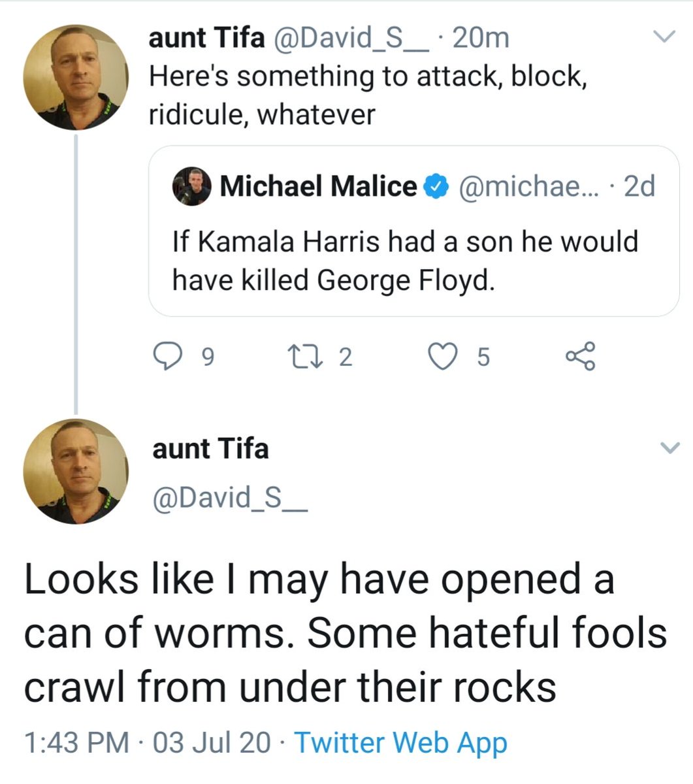This screenshot has width=693, height=784.
Task: Expand the top tweet's chevron menu
Action: (664, 37)
